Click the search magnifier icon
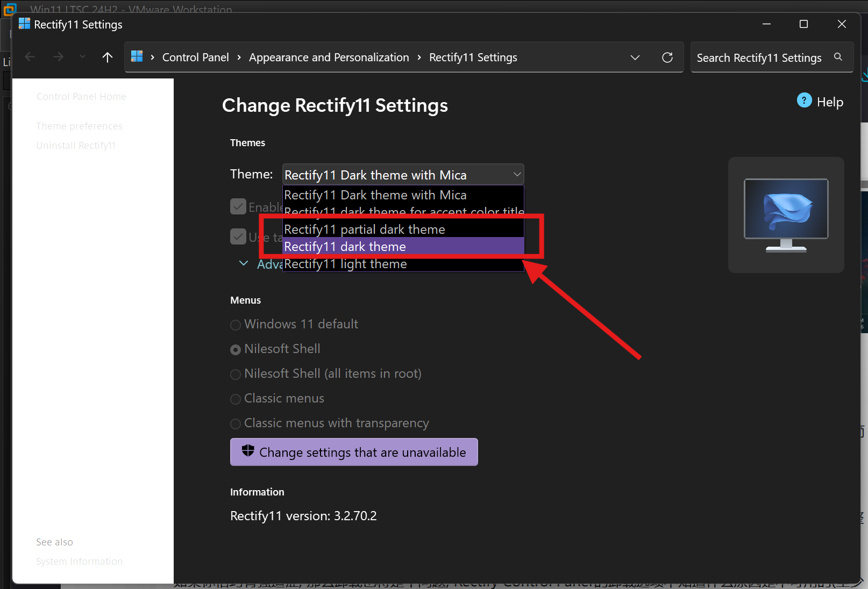Image resolution: width=868 pixels, height=589 pixels. 838,57
